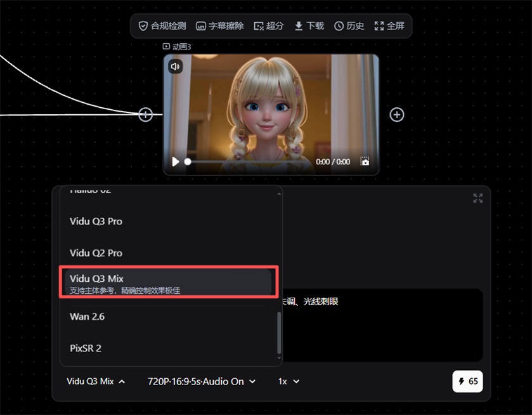This screenshot has height=415, width=532.
Task: Mute the video with the speaker icon
Action: (176, 66)
